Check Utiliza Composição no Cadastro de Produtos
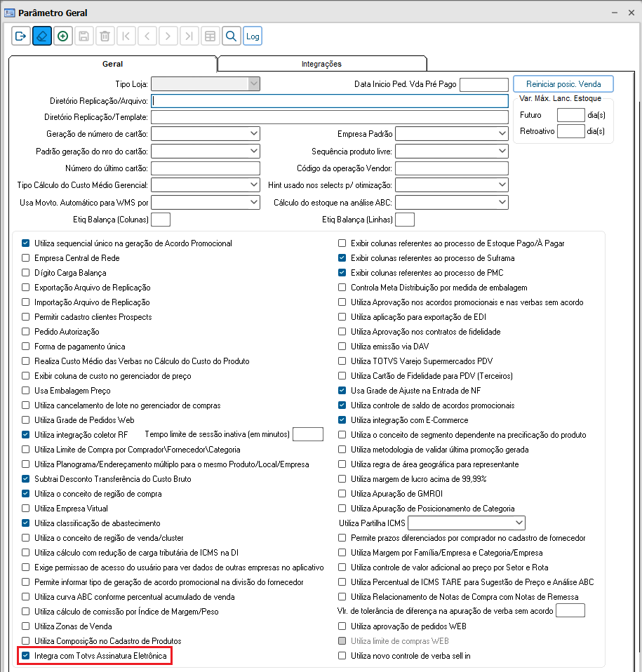 (26, 640)
